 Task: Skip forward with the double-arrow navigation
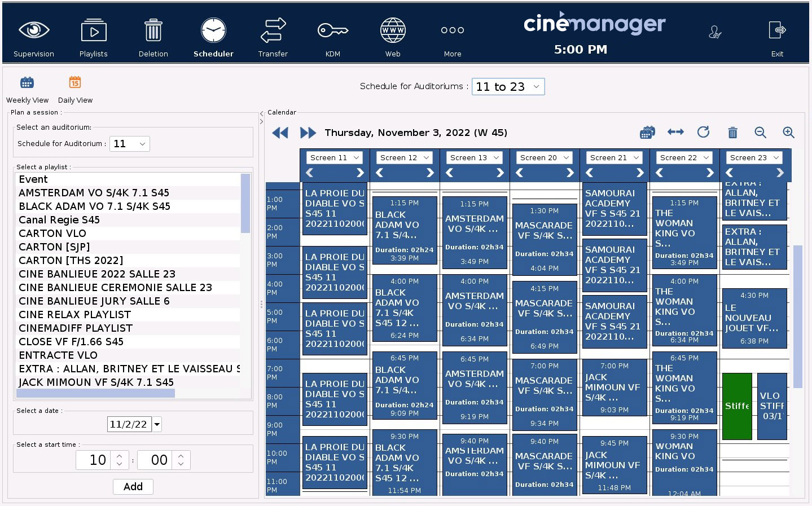point(308,133)
